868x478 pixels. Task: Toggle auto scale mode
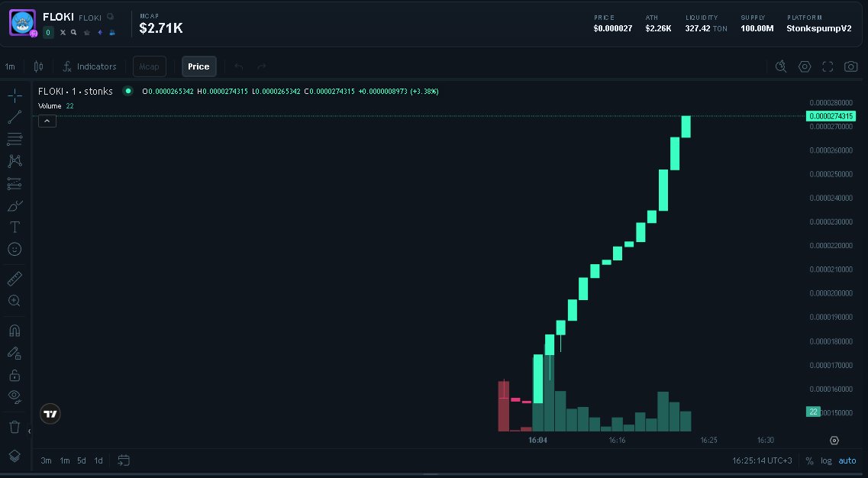pos(847,460)
